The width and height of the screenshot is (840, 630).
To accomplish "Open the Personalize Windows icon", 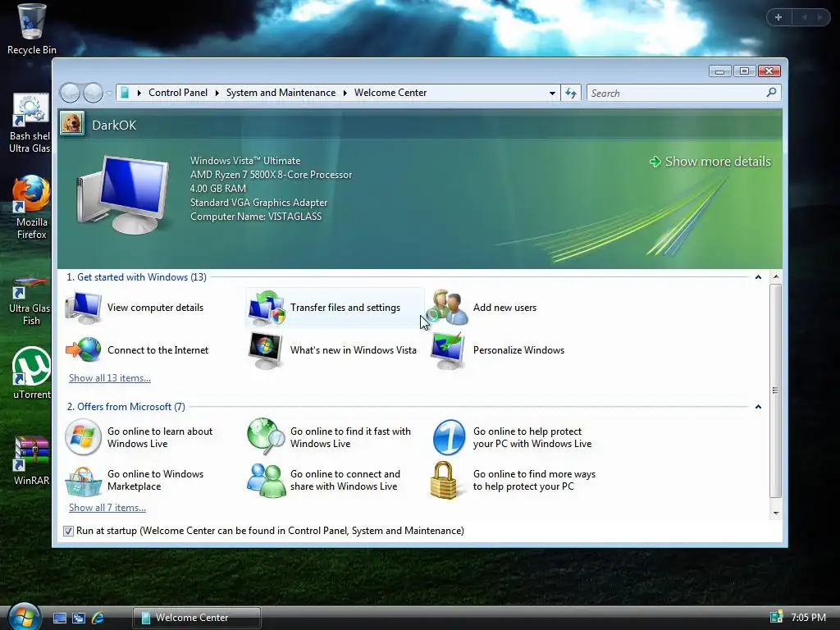I will tap(448, 350).
